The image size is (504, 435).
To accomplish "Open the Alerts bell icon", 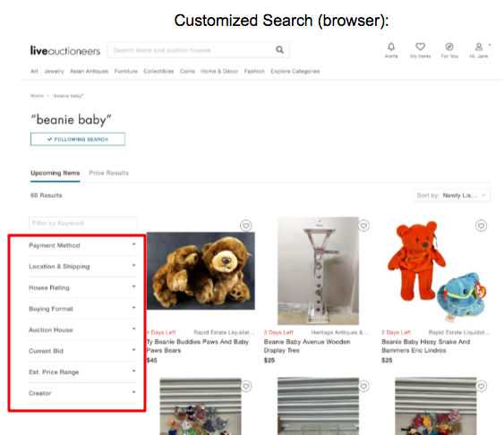I will [391, 47].
